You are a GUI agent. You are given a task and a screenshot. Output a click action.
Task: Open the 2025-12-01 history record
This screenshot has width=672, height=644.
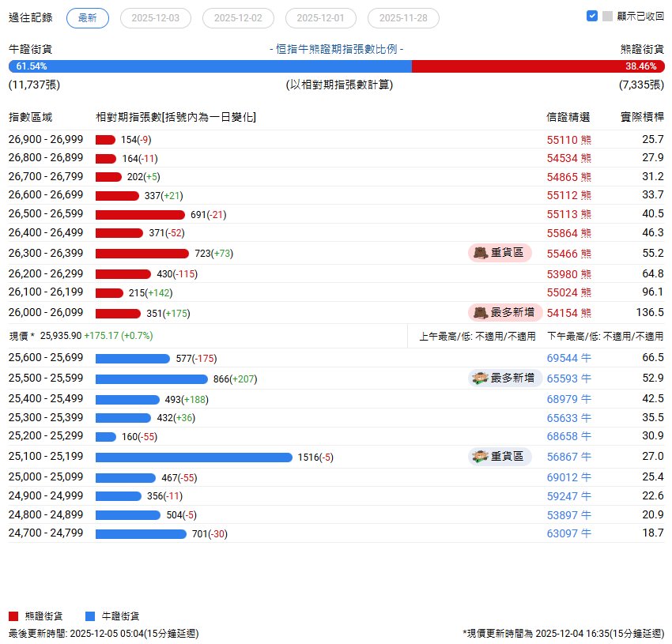point(320,18)
